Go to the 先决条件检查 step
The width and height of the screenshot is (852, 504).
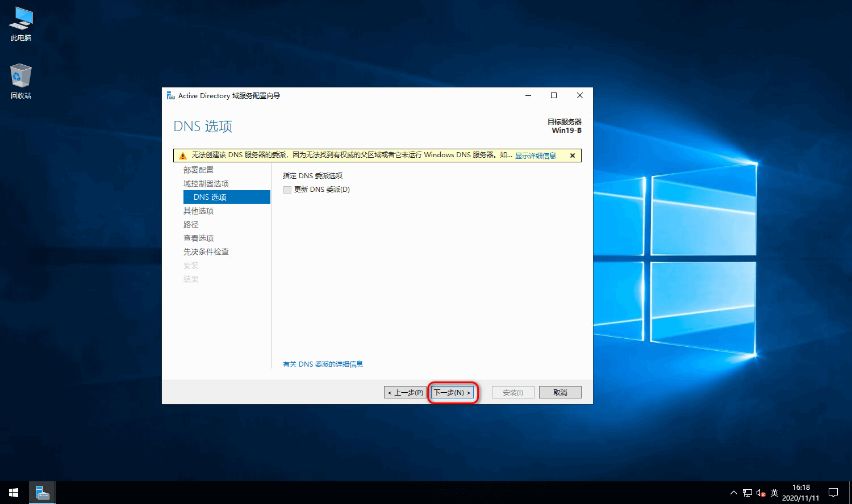[206, 252]
